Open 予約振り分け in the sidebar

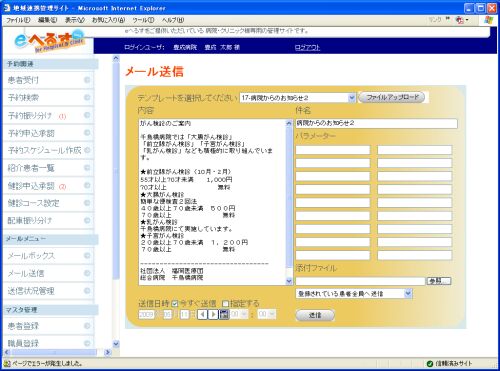coord(48,115)
